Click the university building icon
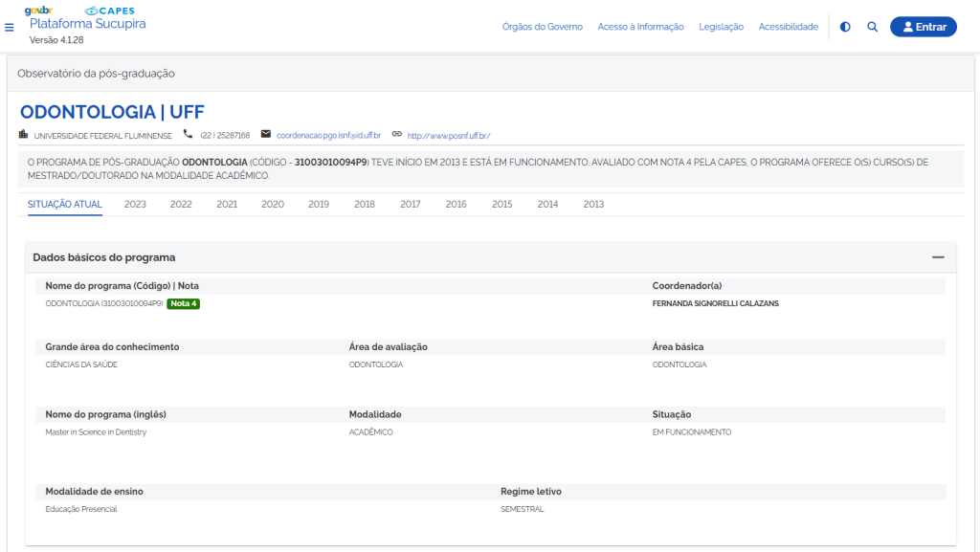Screen dimensions: 980x552 [x=23, y=134]
